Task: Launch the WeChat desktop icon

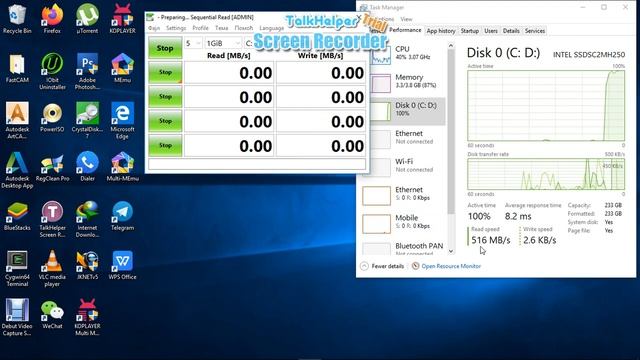Action: 52,315
